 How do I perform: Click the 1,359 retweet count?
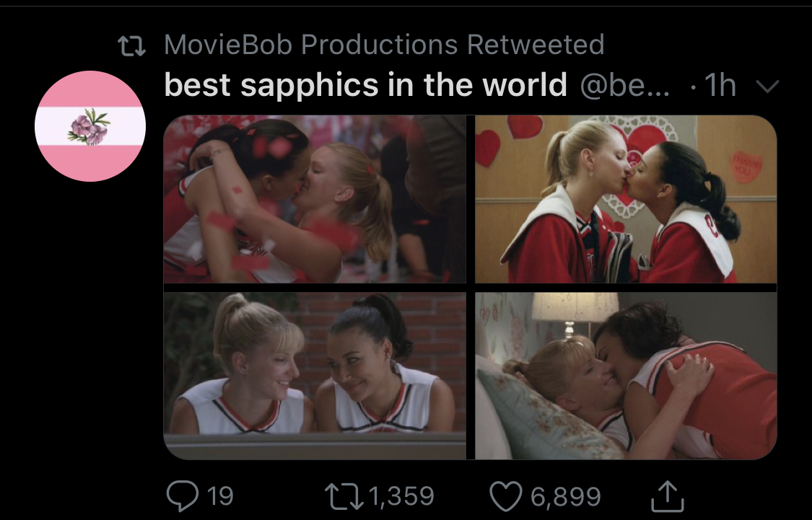pos(402,496)
